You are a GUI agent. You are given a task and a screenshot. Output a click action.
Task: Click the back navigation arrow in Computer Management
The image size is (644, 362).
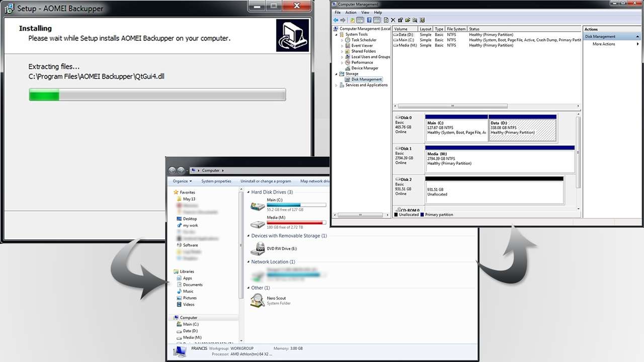[x=336, y=20]
